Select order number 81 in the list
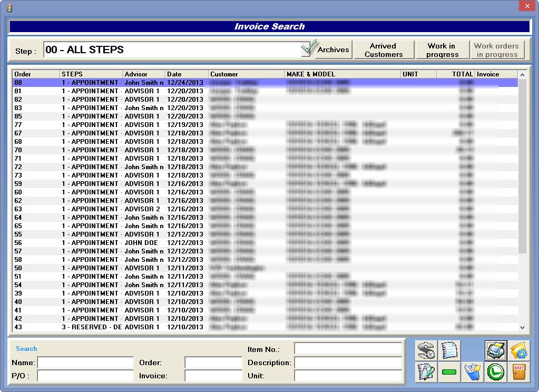 [x=265, y=91]
